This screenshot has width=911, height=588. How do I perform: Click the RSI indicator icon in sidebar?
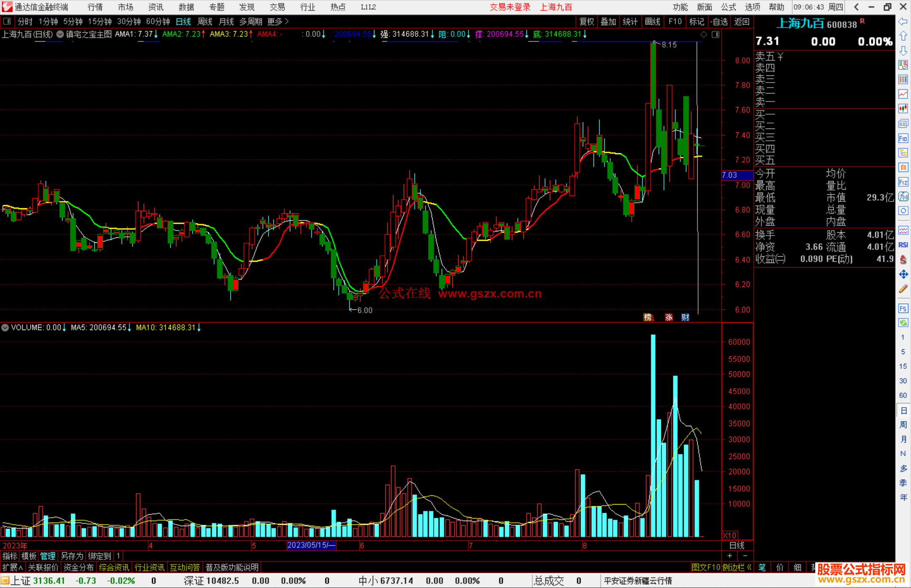(903, 245)
